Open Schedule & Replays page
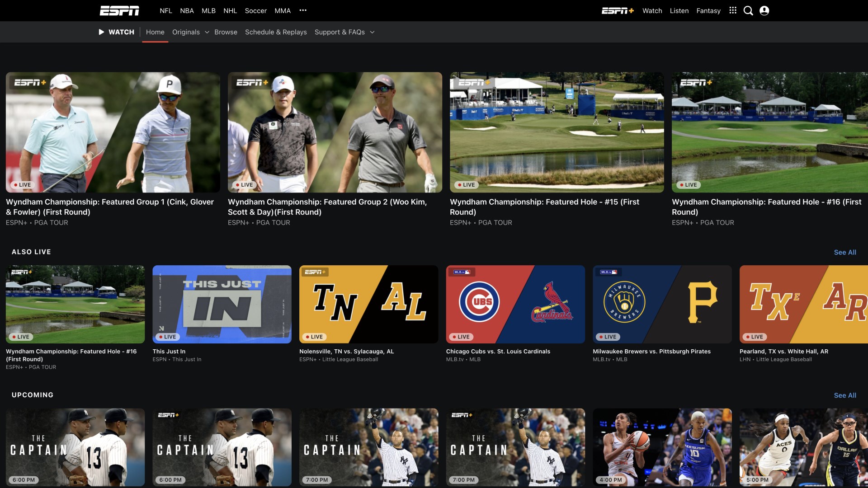Image resolution: width=868 pixels, height=488 pixels. coord(276,32)
